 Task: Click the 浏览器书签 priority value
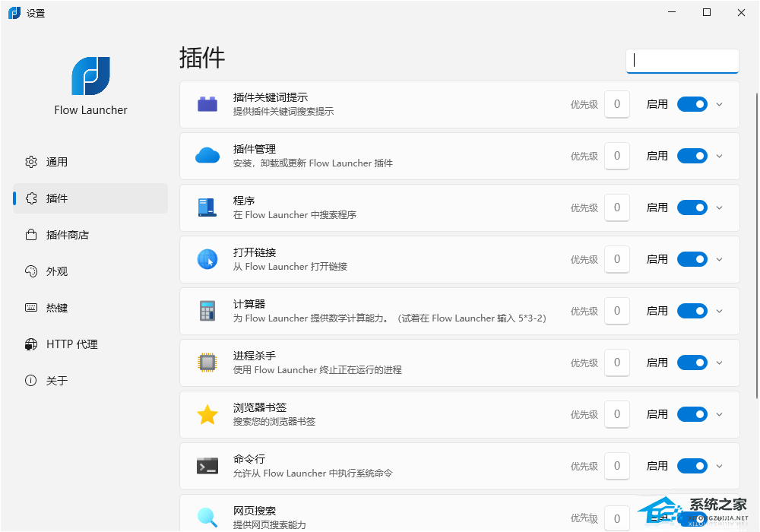[x=617, y=414]
